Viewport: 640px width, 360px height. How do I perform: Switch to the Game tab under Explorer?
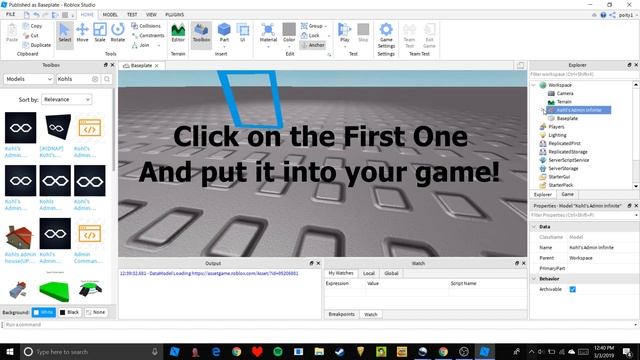click(x=567, y=194)
